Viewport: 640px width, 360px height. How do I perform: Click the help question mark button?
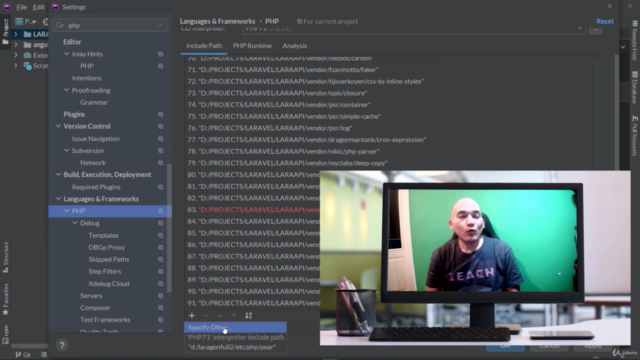click(62, 345)
